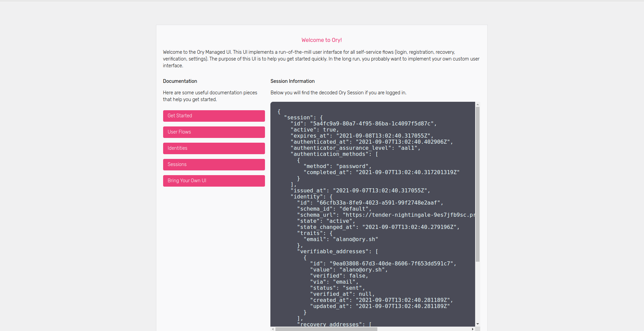Click the horizontal scroll-left arrow

click(273, 329)
